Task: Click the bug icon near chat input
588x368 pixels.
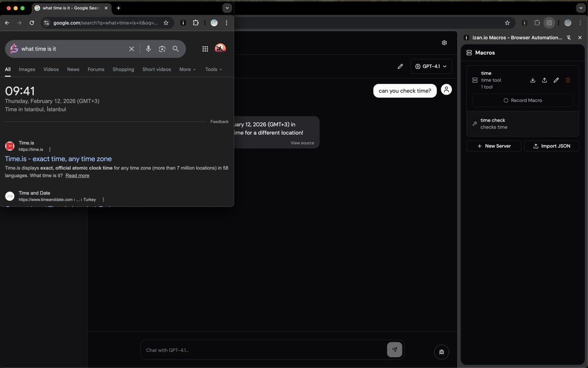Action: point(441,352)
